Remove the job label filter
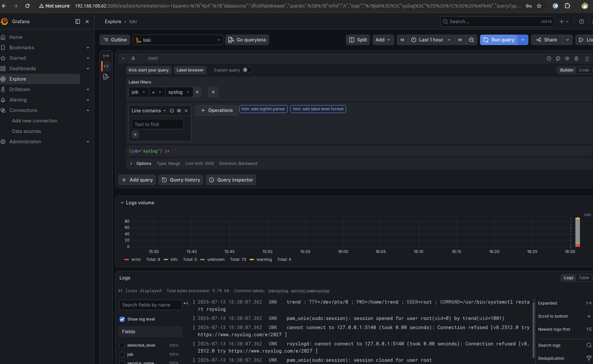The height and width of the screenshot is (364, 593). coord(197,92)
